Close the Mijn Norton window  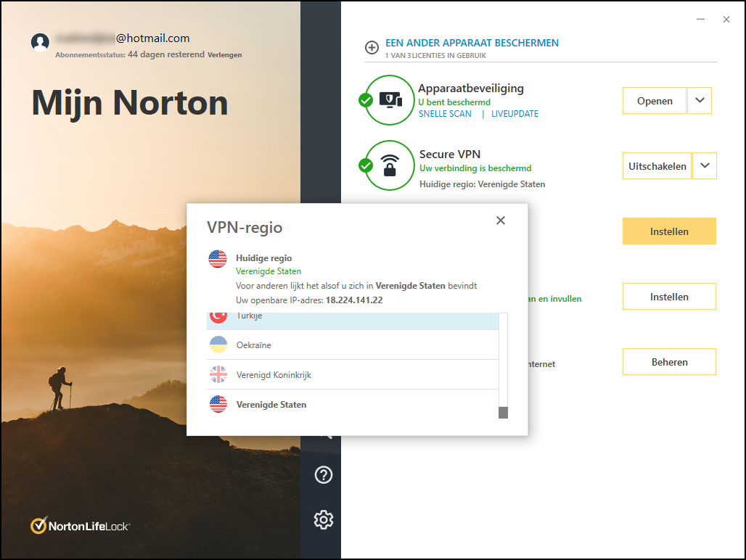tap(726, 20)
